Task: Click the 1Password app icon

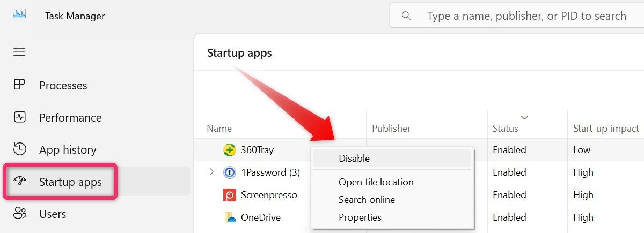Action: [229, 172]
